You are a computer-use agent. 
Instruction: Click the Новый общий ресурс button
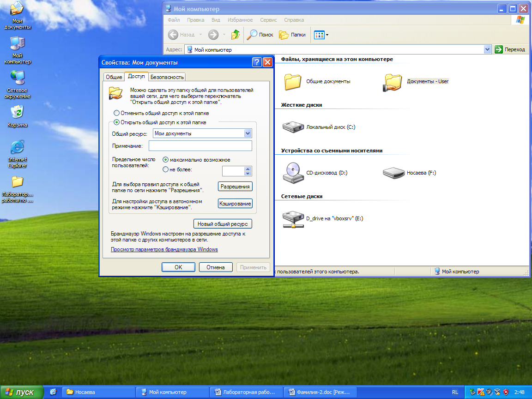click(x=223, y=224)
